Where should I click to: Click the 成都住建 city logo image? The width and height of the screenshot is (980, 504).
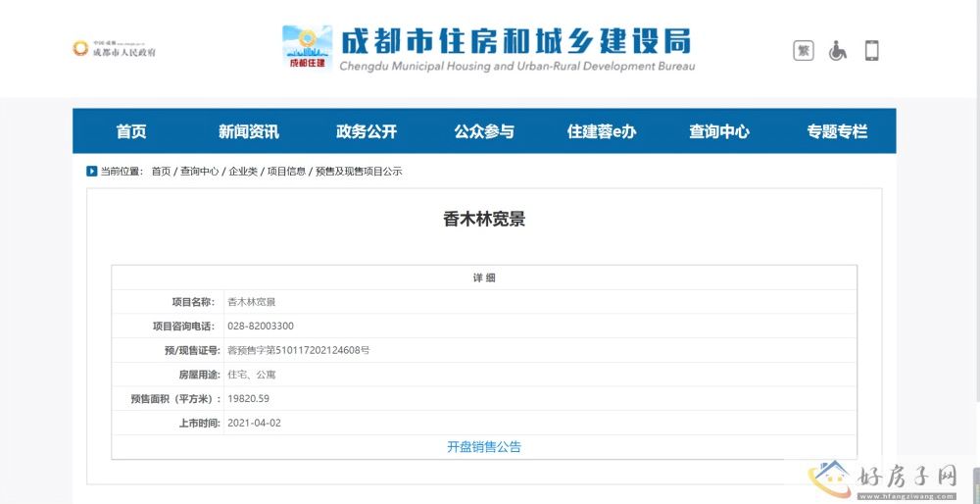click(307, 48)
